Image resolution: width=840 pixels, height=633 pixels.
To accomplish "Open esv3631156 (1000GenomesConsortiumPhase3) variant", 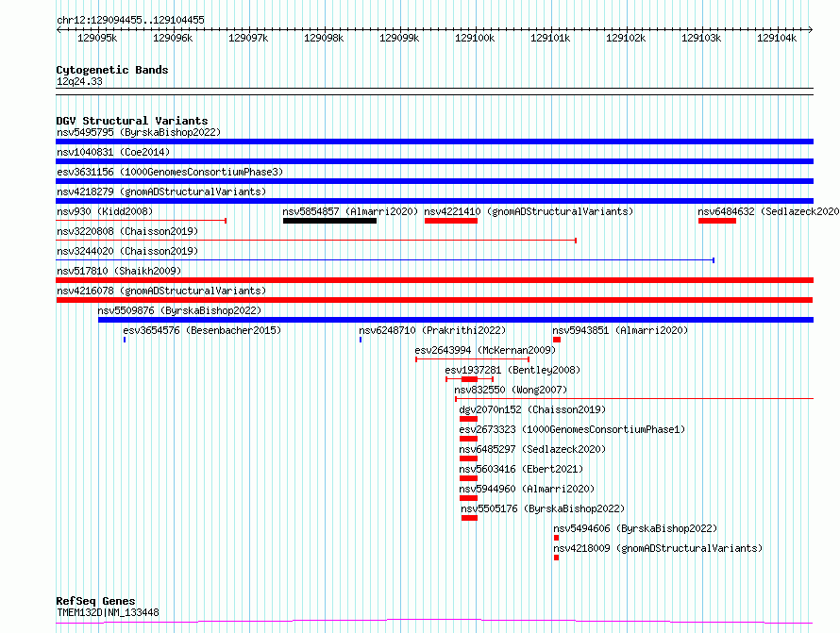I will (434, 181).
